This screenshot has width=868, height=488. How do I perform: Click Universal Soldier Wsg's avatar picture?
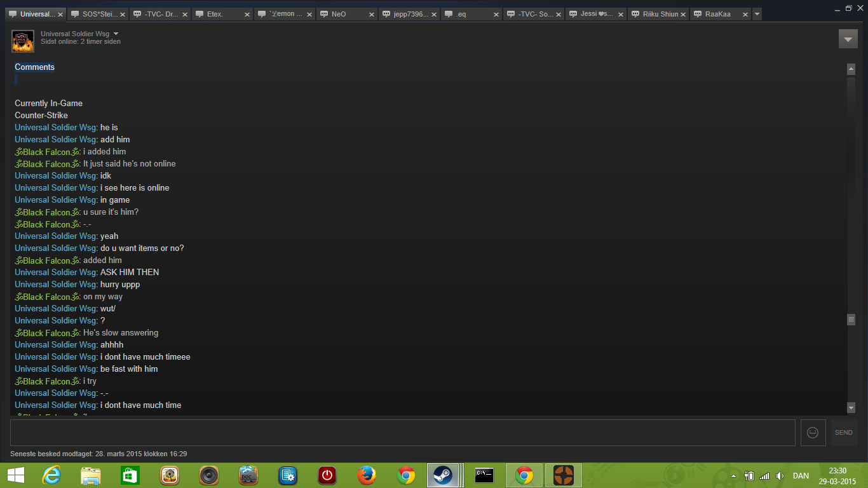click(23, 41)
